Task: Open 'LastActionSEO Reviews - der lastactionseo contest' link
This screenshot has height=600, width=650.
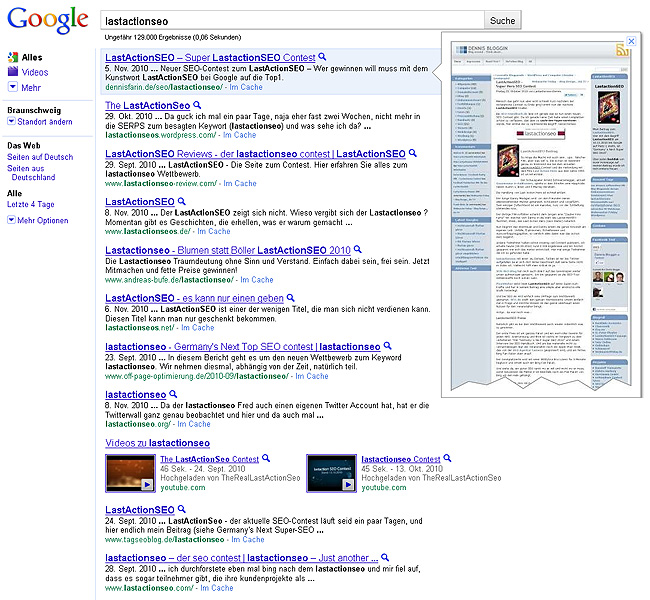Action: click(255, 154)
